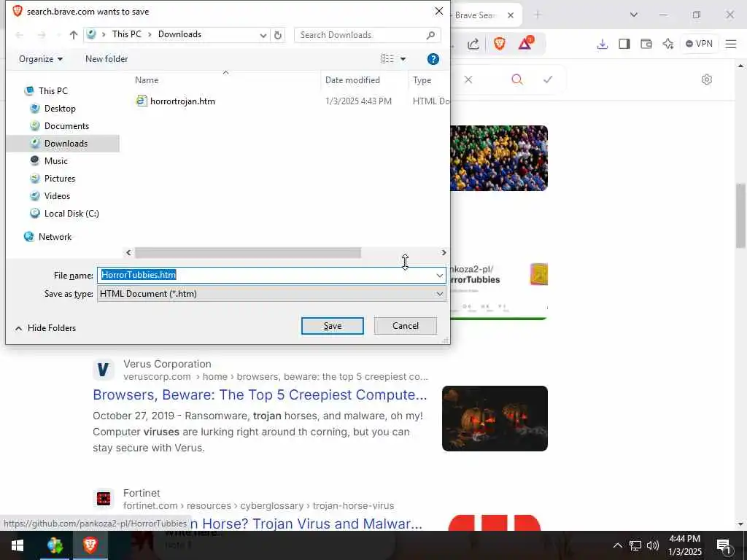
Task: Select Local Disk (C:) in the navigation pane
Action: tap(71, 214)
